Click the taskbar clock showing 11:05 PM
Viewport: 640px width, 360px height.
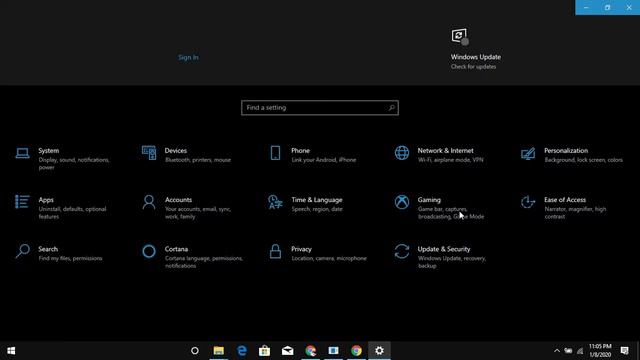pos(600,351)
